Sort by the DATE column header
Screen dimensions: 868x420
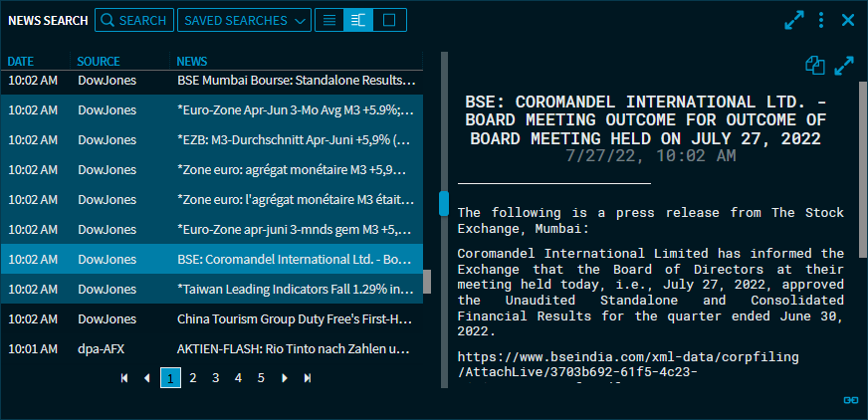click(x=20, y=62)
